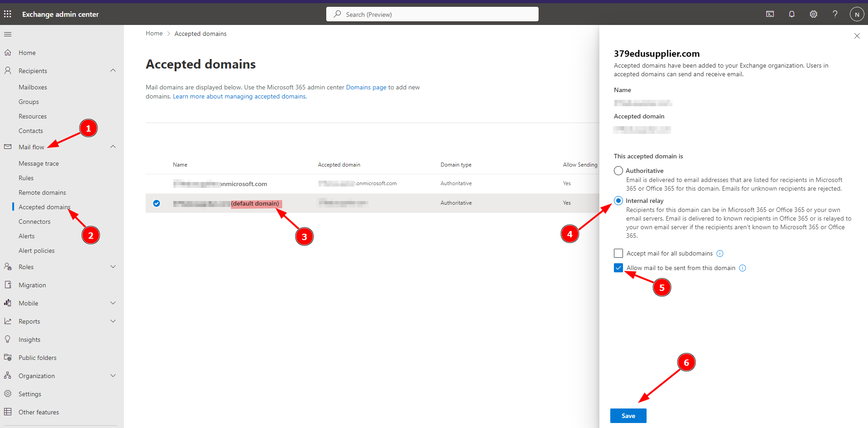This screenshot has width=868, height=428.
Task: Open the Help panel via question mark icon
Action: pyautogui.click(x=835, y=14)
